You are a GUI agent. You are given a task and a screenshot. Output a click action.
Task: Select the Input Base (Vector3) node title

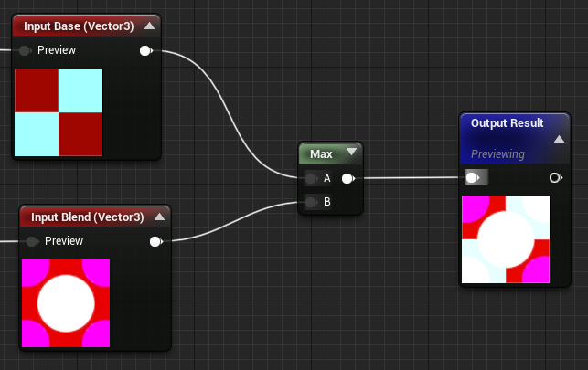point(79,26)
